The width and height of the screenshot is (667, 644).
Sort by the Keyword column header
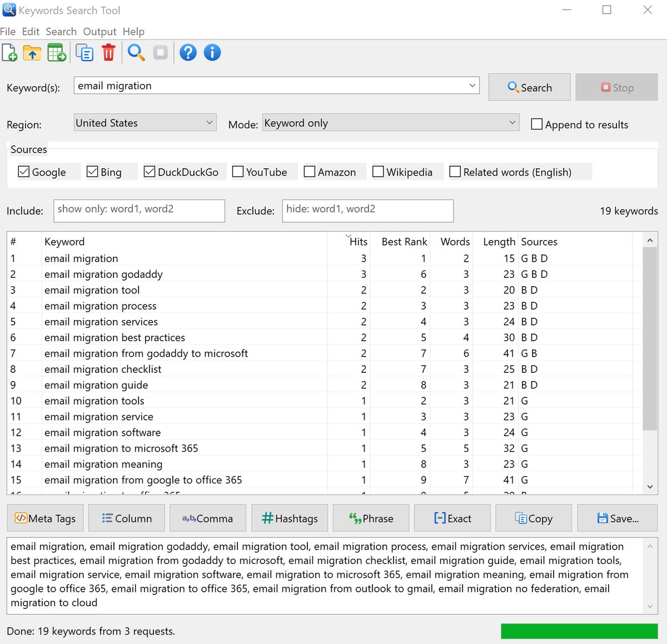(185, 242)
